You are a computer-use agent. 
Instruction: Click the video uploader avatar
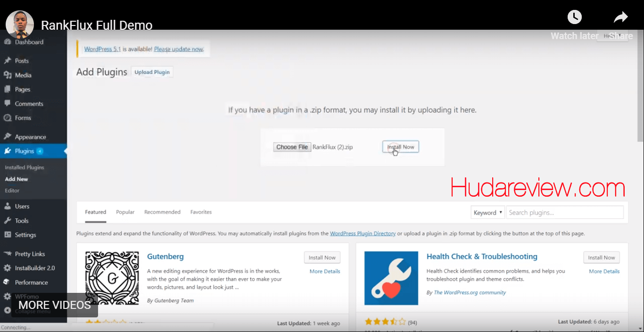20,25
